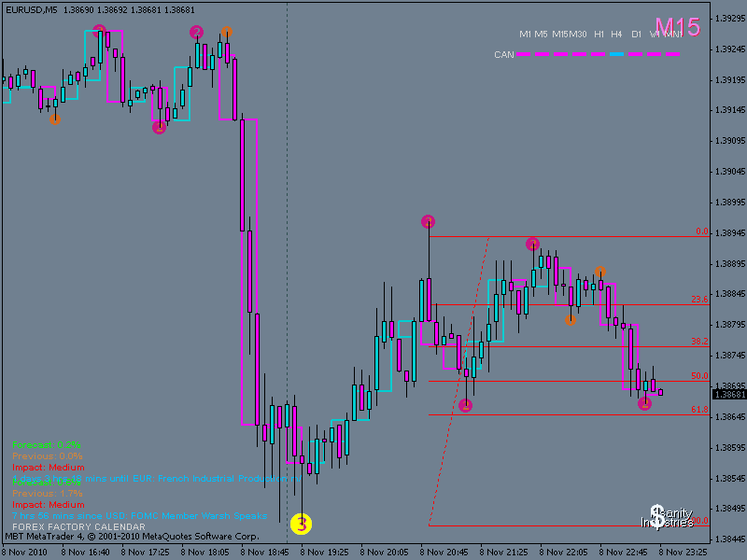Click the 1.38495 price axis label

pyautogui.click(x=730, y=509)
